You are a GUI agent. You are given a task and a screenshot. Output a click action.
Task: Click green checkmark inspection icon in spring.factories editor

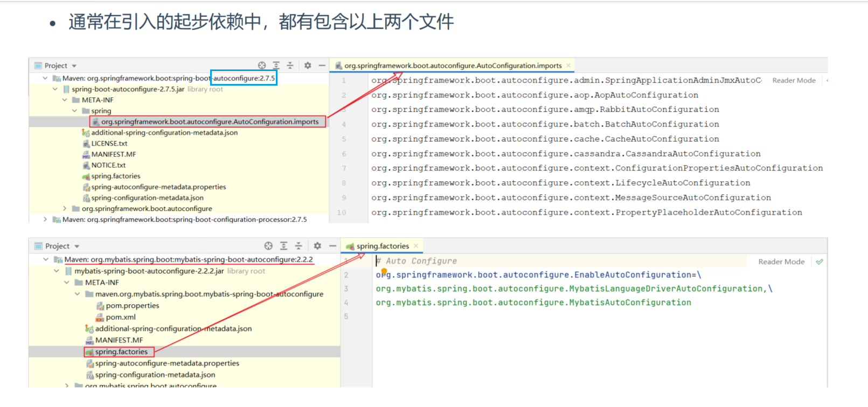[x=820, y=262]
